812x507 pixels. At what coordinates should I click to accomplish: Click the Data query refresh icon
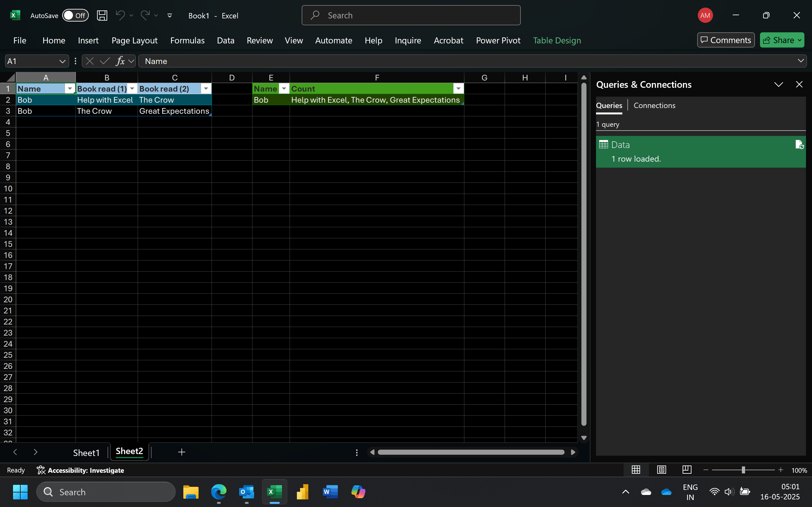pos(799,145)
